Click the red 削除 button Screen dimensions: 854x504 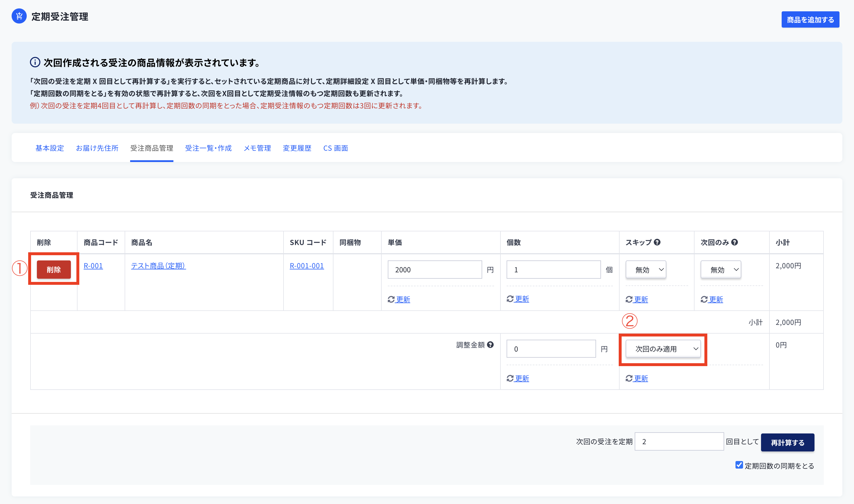[54, 270]
